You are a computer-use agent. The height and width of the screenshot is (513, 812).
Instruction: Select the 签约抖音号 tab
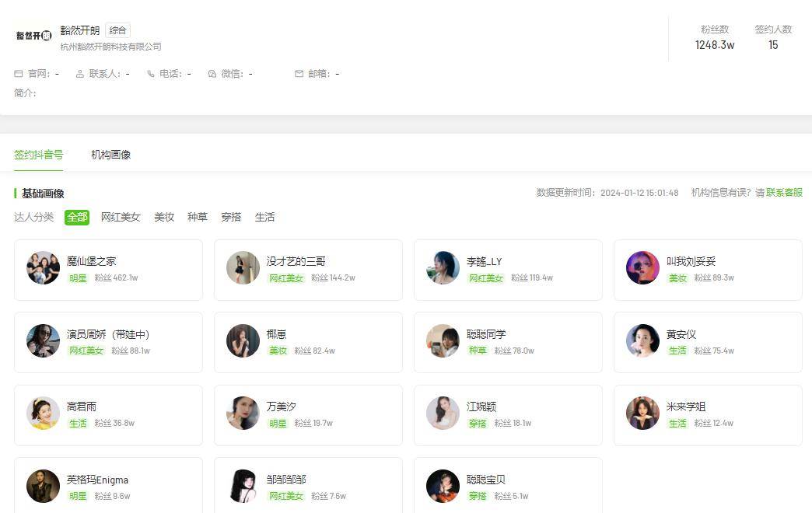pos(38,155)
